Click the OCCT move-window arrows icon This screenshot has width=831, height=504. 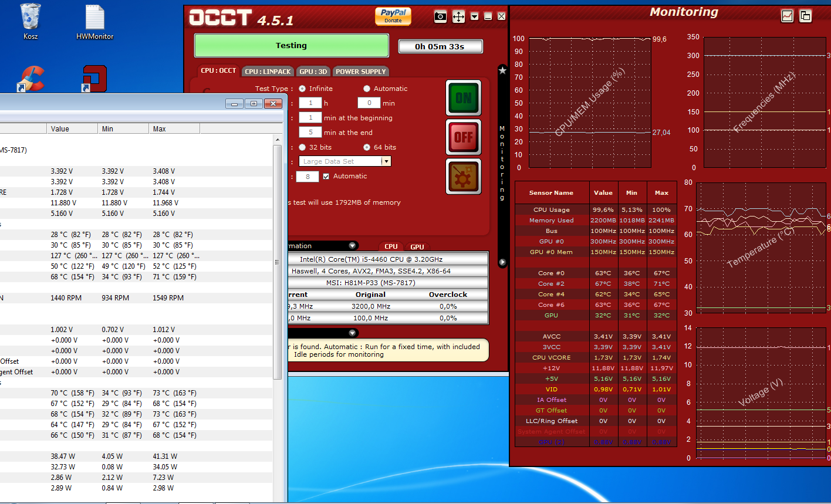tap(458, 16)
